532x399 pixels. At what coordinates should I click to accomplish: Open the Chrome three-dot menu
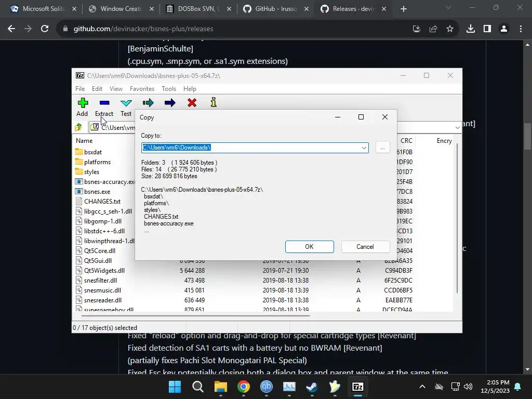(521, 29)
